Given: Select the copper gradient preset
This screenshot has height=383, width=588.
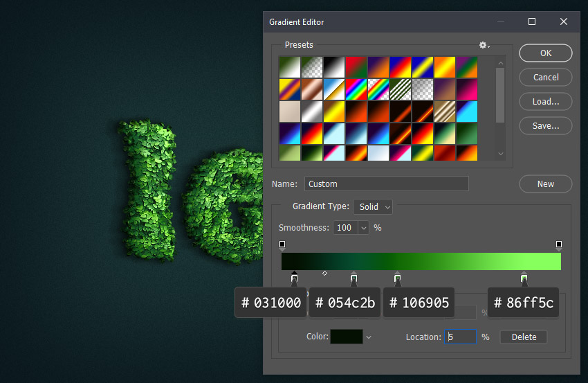Looking at the screenshot, I should pyautogui.click(x=311, y=89).
